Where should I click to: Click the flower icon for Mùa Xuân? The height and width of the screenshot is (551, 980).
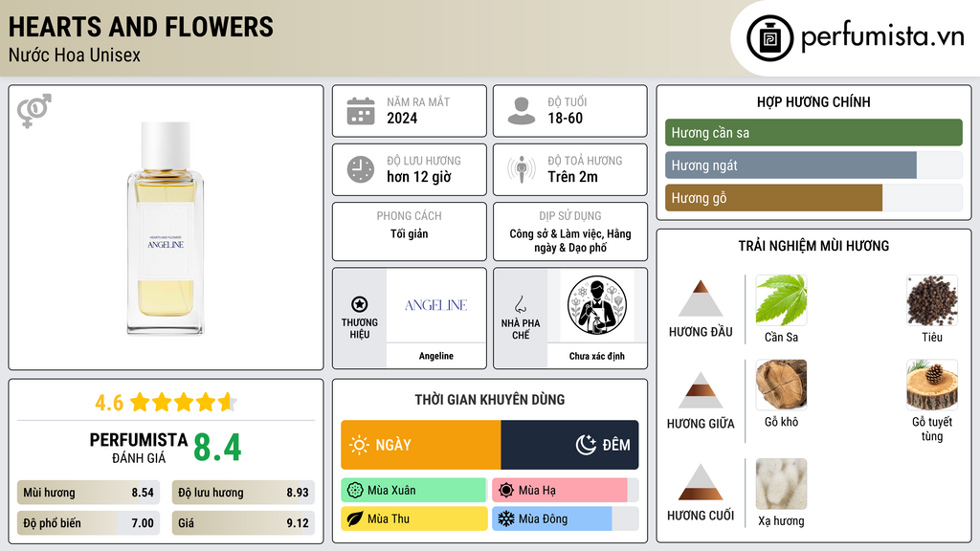click(355, 491)
